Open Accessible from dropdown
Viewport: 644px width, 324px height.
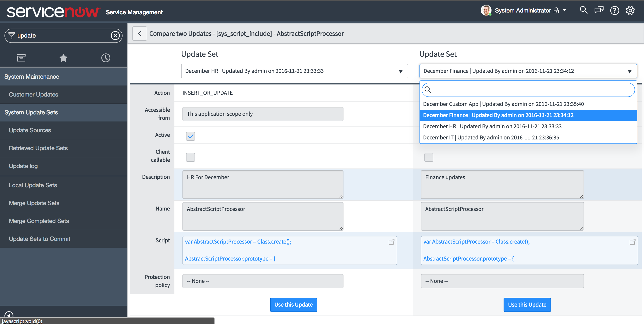coord(263,114)
